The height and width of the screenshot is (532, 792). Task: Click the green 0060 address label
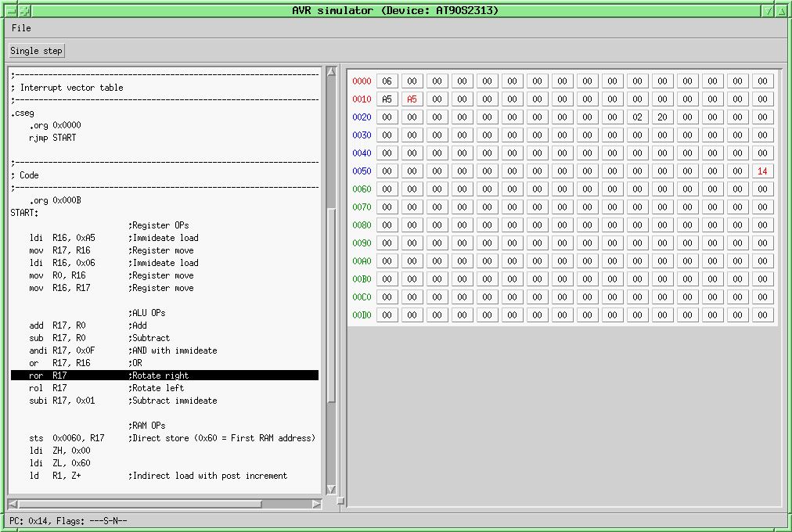[x=362, y=189]
